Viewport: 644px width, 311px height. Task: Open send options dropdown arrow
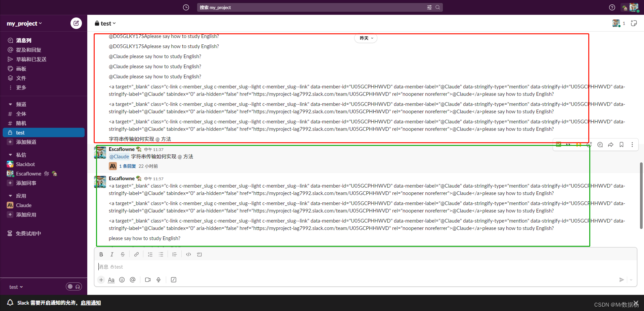point(631,280)
